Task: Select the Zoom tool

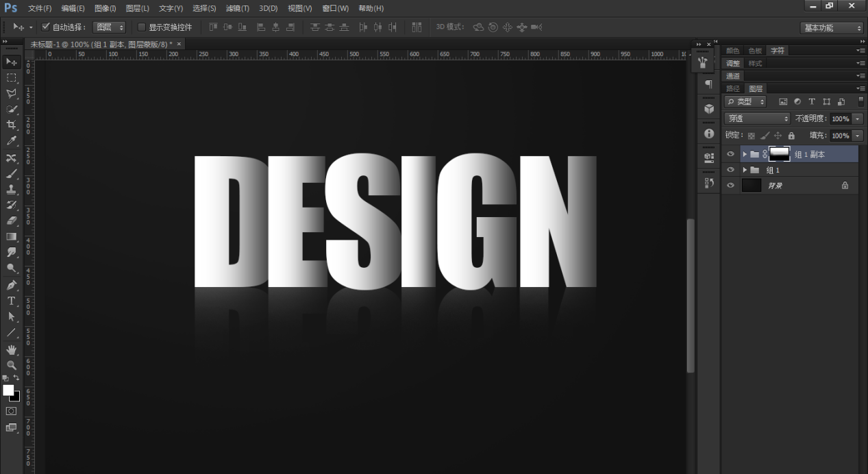Action: click(12, 365)
